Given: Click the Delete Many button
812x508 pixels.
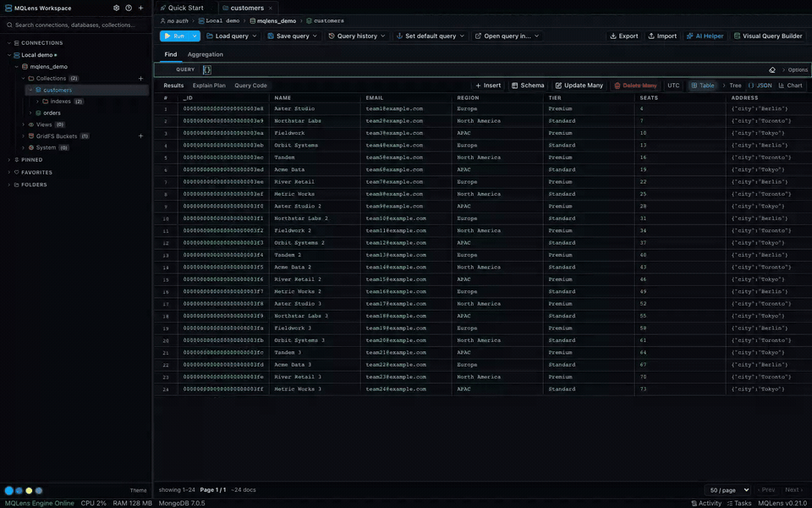Looking at the screenshot, I should click(635, 86).
